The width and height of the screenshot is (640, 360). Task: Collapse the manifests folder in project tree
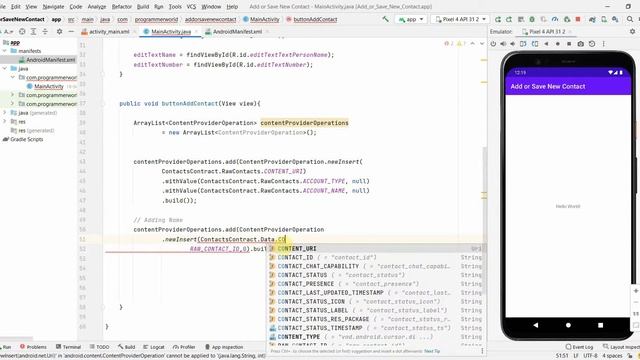[x=5, y=51]
